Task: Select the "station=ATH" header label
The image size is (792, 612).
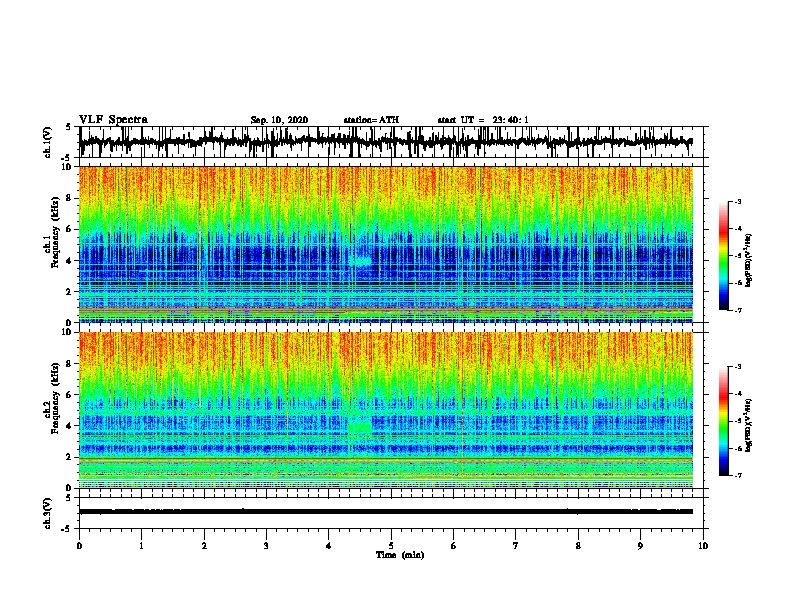Action: click(x=371, y=120)
